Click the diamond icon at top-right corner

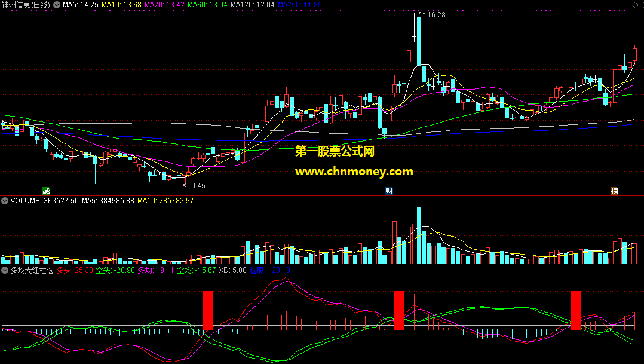636,5
